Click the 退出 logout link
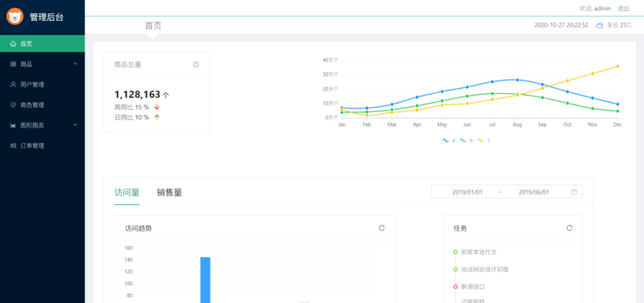 point(623,8)
